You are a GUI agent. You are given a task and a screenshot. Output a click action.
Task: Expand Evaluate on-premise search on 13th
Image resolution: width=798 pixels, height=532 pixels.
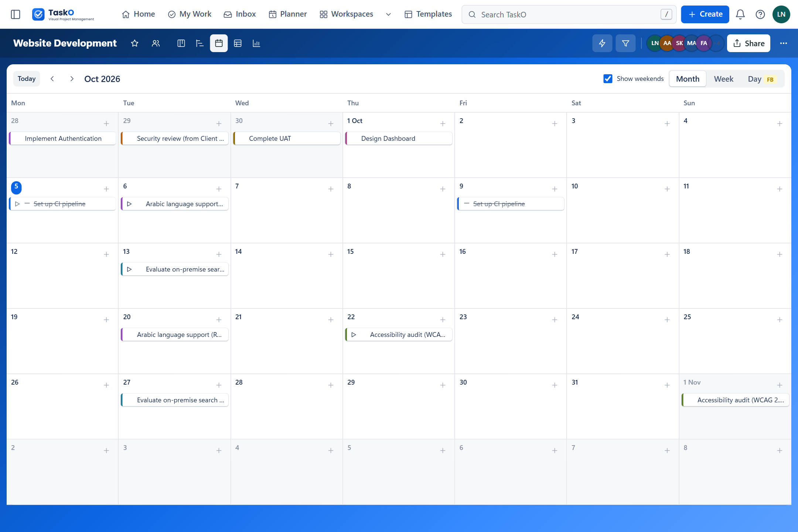pos(129,269)
